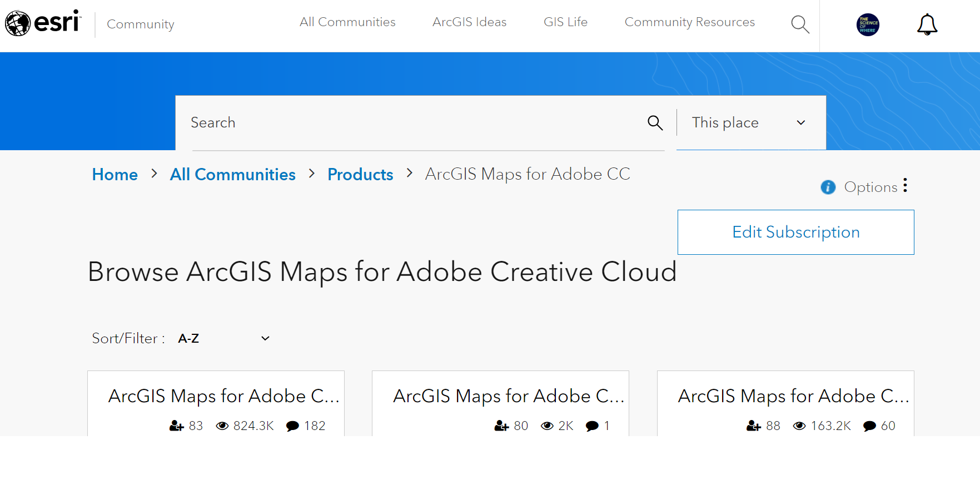The image size is (980, 504).
Task: Open the middle ArcGIS Maps for Adobe card
Action: pyautogui.click(x=500, y=396)
